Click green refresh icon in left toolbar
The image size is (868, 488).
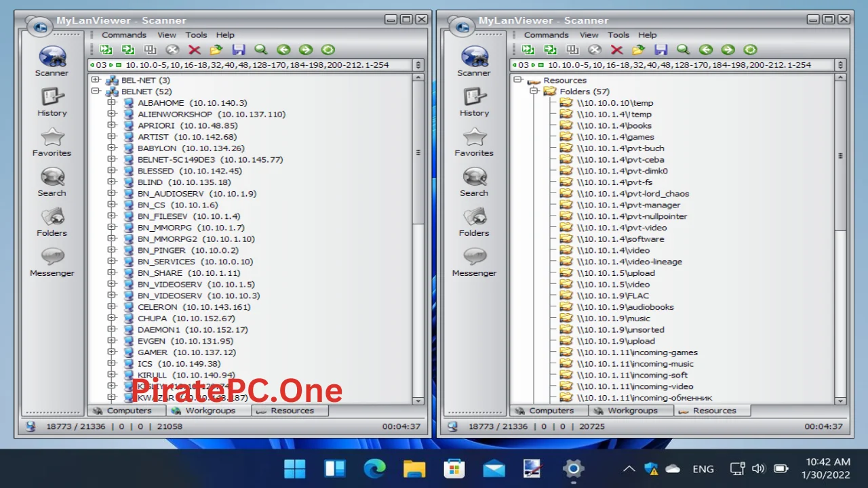pyautogui.click(x=328, y=49)
